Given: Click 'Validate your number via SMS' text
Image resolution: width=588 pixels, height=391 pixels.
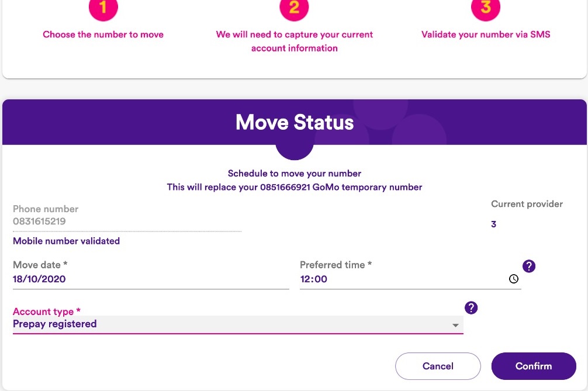Looking at the screenshot, I should click(x=486, y=34).
